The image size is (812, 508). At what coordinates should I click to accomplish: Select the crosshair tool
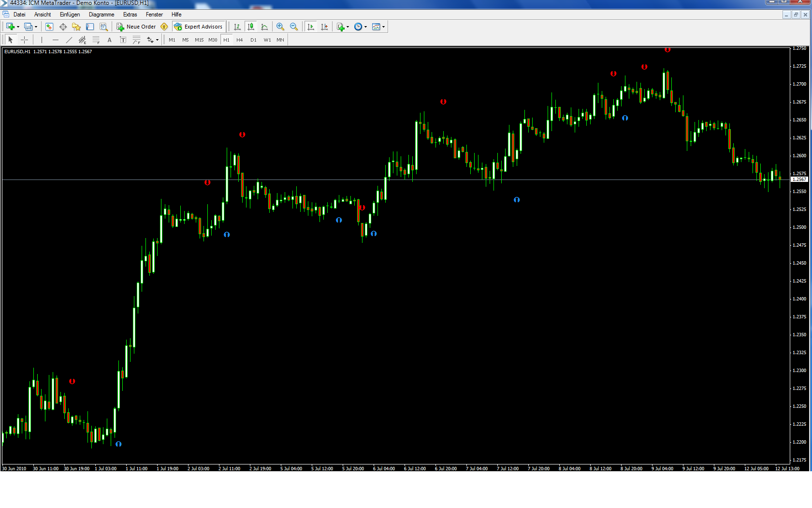click(x=24, y=40)
